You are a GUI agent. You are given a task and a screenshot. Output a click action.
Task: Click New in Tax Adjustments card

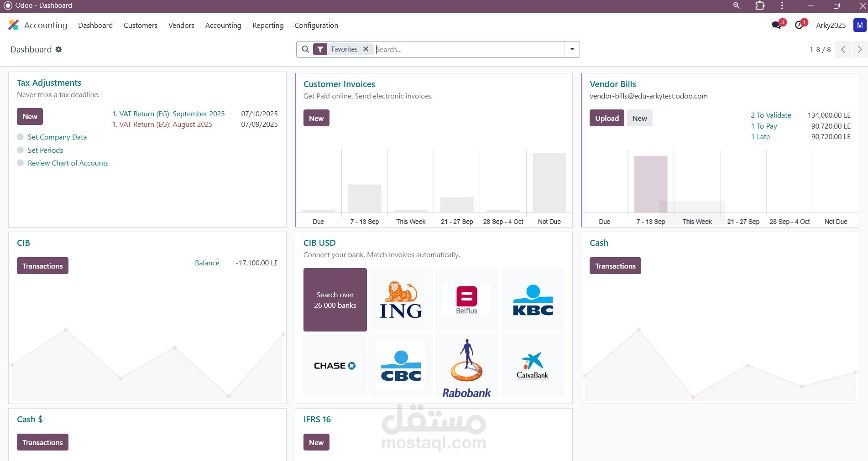pyautogui.click(x=30, y=116)
